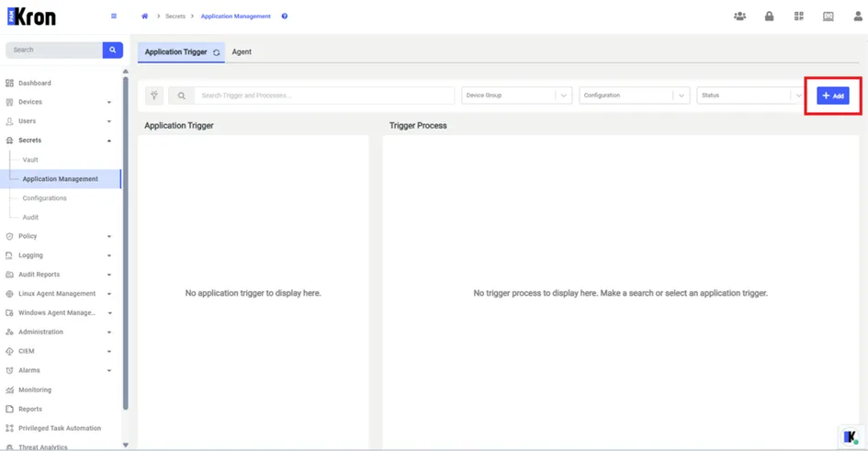Expand the Administration menu arrow
Viewport: 868px width, 451px height.
point(109,332)
